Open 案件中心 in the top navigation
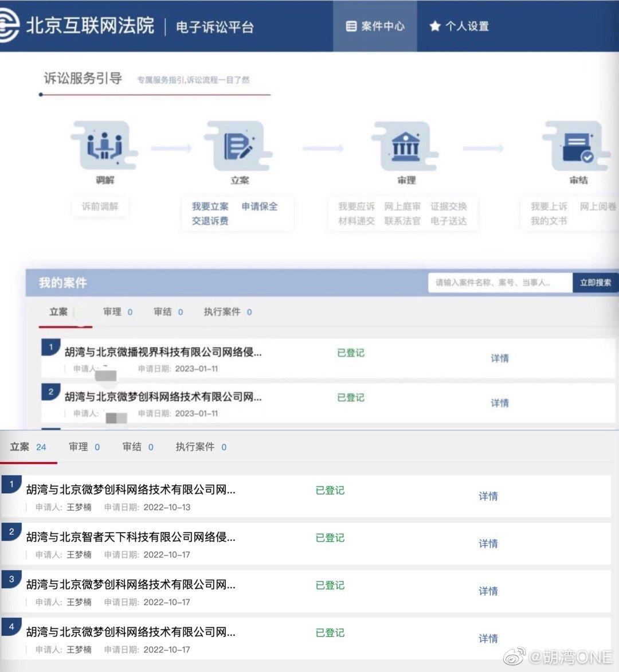The width and height of the screenshot is (619, 672). tap(375, 26)
